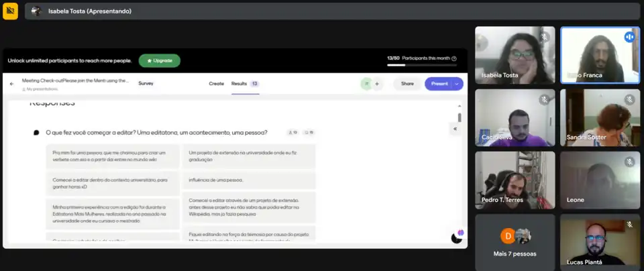The image size is (644, 271).
Task: Select Pedro T. Terres video tile
Action: point(515,180)
